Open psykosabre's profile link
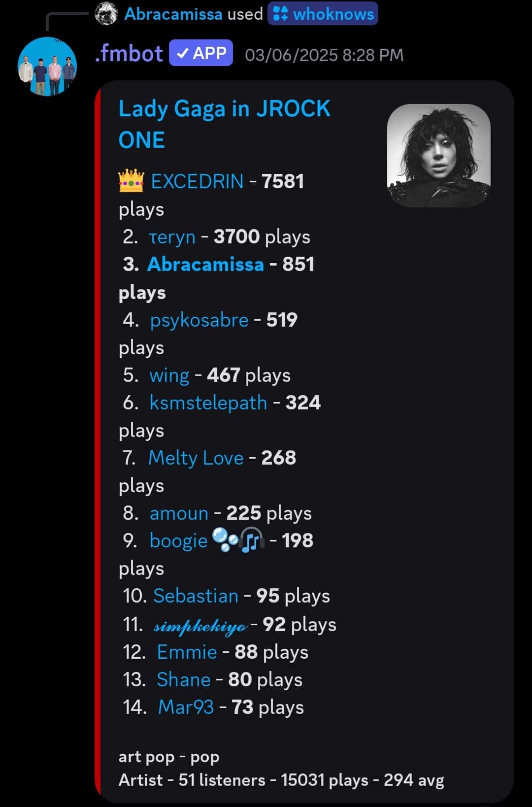The width and height of the screenshot is (532, 807). 199,320
